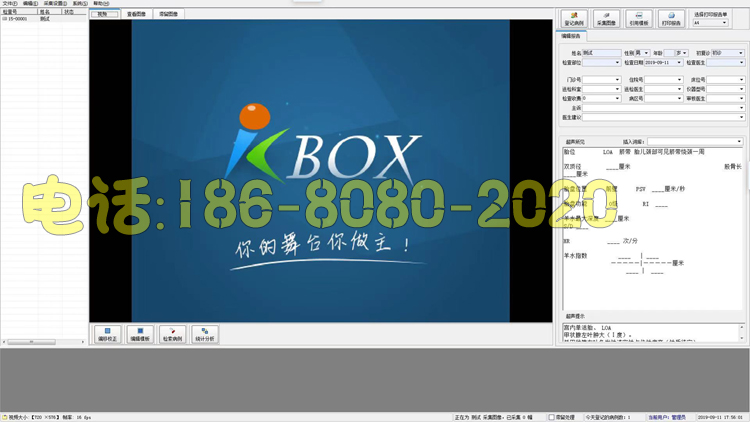Click the 检索病例 search cases button

click(x=172, y=334)
